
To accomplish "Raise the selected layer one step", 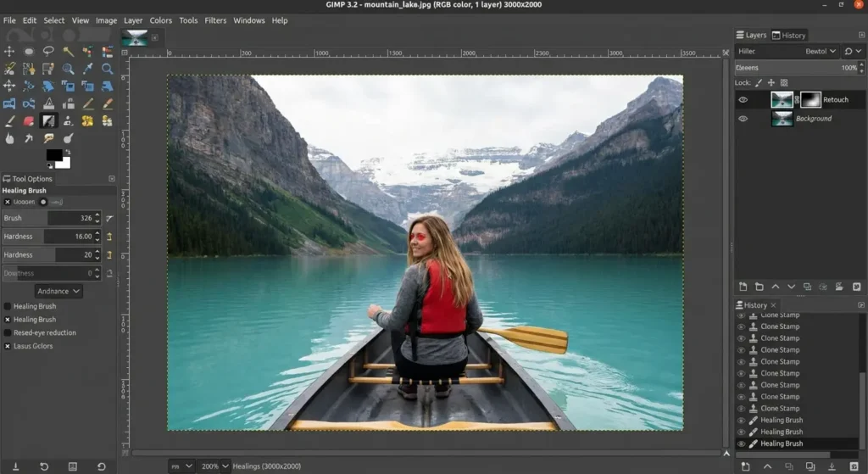I will (775, 287).
